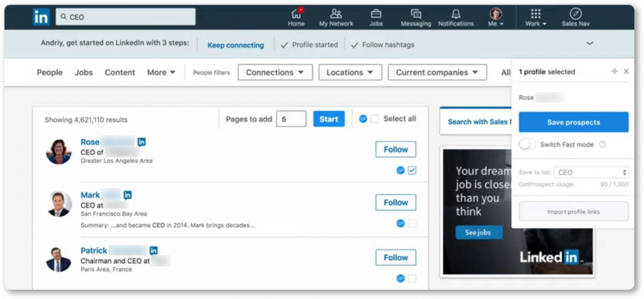644x299 pixels.
Task: Switch to the People search tab
Action: tap(50, 72)
